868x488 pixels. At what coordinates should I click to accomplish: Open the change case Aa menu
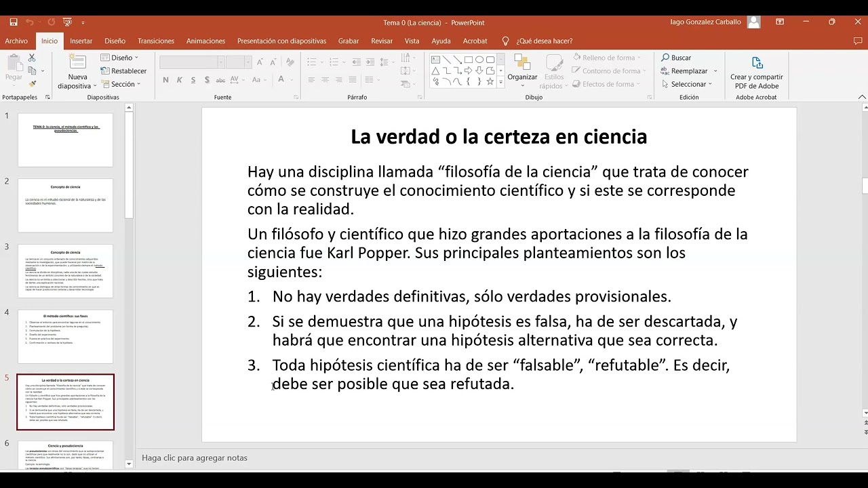(x=259, y=80)
